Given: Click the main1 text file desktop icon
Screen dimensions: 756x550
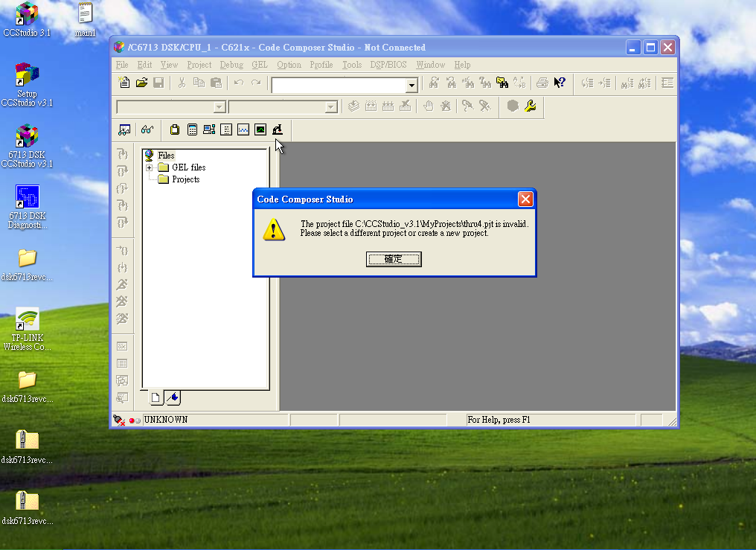Looking at the screenshot, I should click(x=86, y=19).
